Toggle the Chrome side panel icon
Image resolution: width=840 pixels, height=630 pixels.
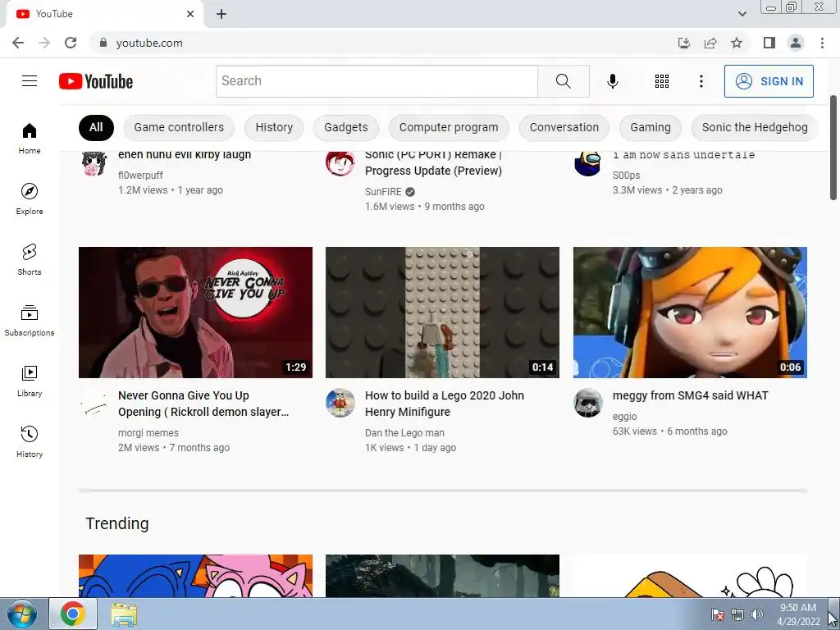769,43
